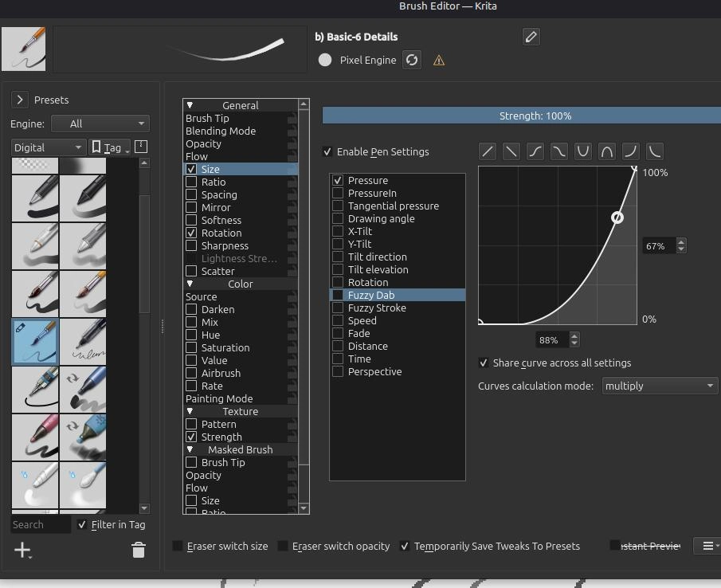Open the hamburger menu at bottom right

pyautogui.click(x=708, y=546)
